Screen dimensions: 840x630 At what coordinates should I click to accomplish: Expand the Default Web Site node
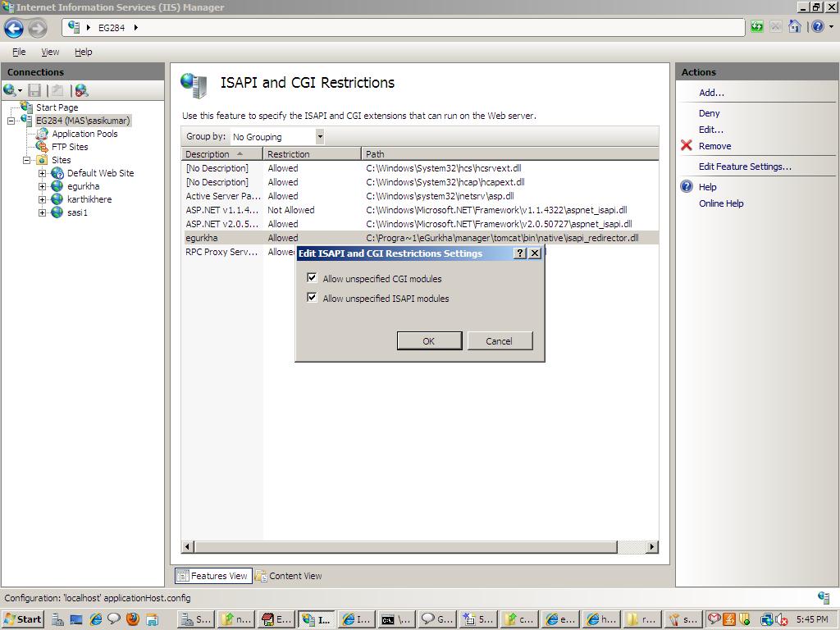43,173
